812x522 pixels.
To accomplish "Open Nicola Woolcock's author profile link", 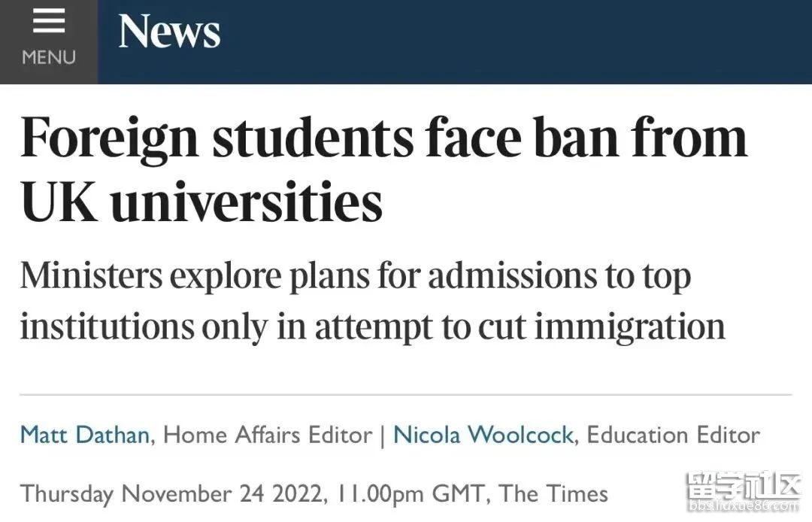I will coord(483,435).
